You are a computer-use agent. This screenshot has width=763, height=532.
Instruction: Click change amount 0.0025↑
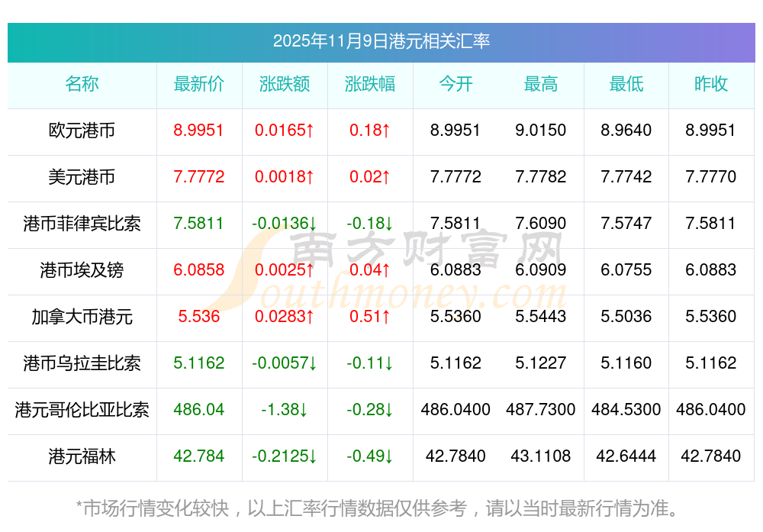click(x=284, y=269)
